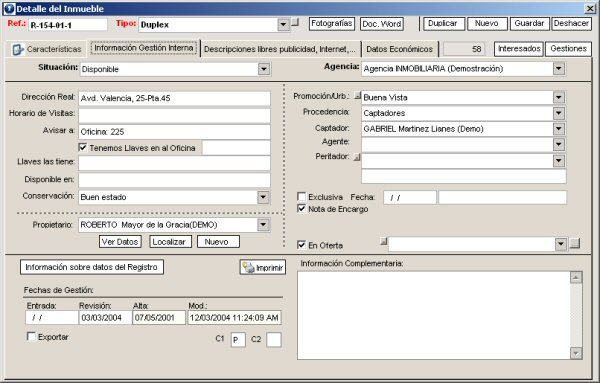Image resolution: width=600 pixels, height=383 pixels.
Task: Click the Exclusiva Fecha date field
Action: coord(410,197)
